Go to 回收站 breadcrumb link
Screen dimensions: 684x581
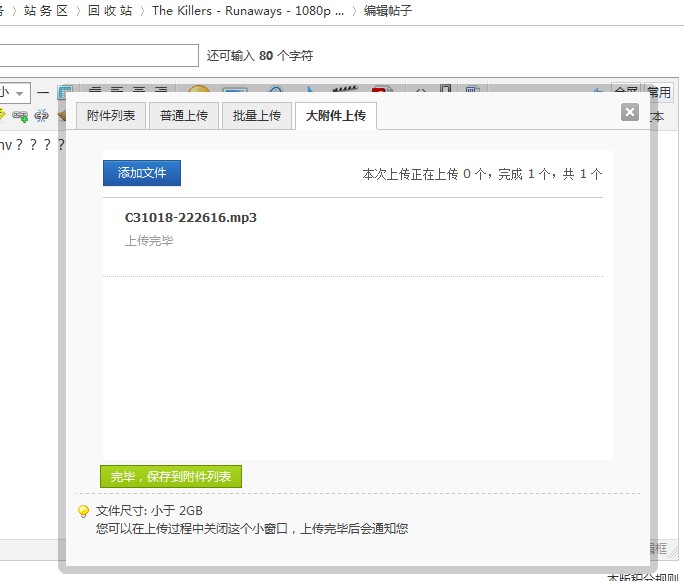point(110,10)
